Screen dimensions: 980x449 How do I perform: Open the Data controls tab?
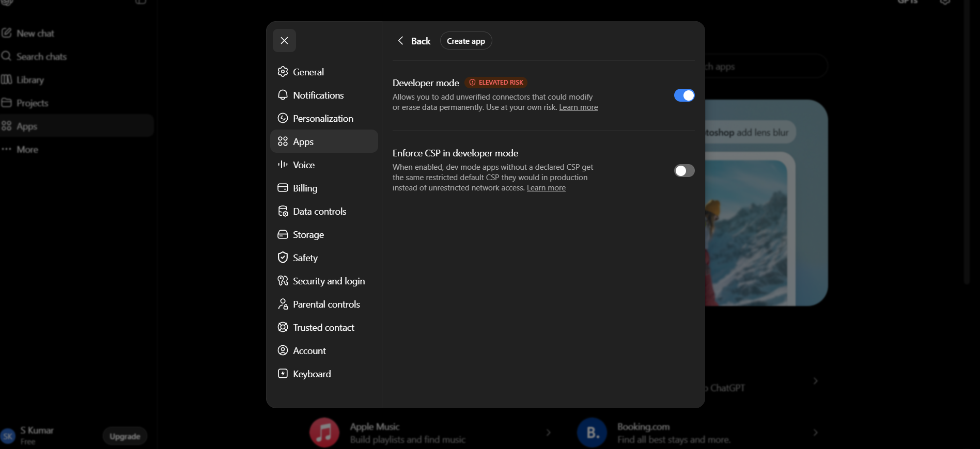324,211
